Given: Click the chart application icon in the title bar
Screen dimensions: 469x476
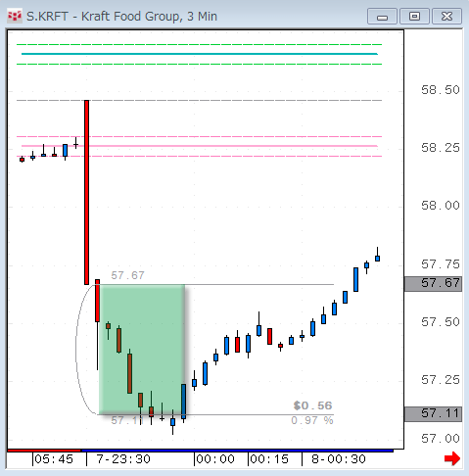Looking at the screenshot, I should [15, 16].
